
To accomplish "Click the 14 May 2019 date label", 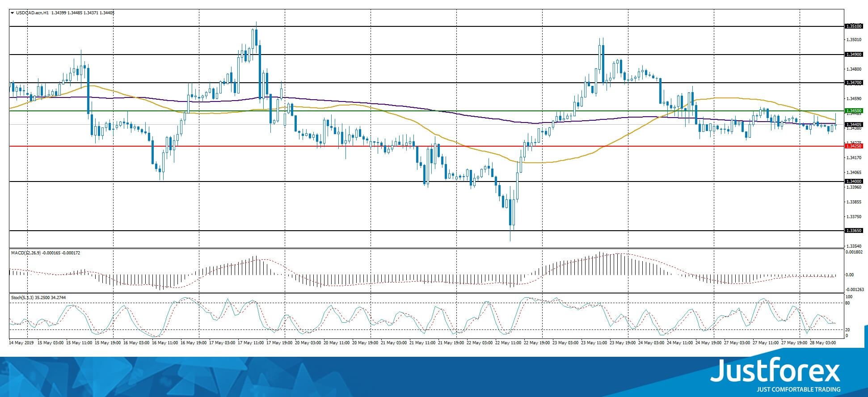I will 21,343.
